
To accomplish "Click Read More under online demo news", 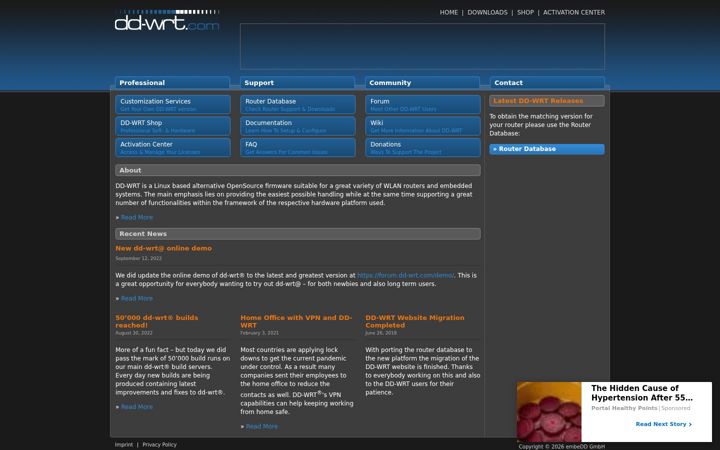I will tap(137, 298).
